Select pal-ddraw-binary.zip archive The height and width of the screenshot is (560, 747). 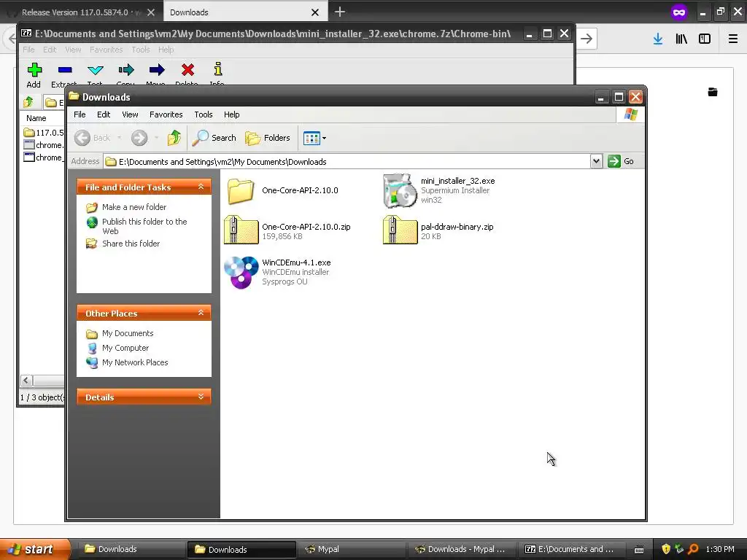coord(438,230)
